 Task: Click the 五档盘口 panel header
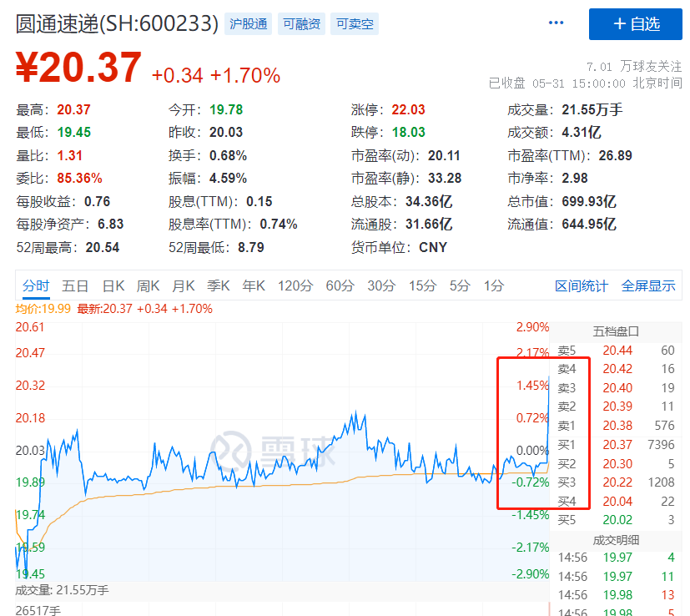click(x=616, y=331)
